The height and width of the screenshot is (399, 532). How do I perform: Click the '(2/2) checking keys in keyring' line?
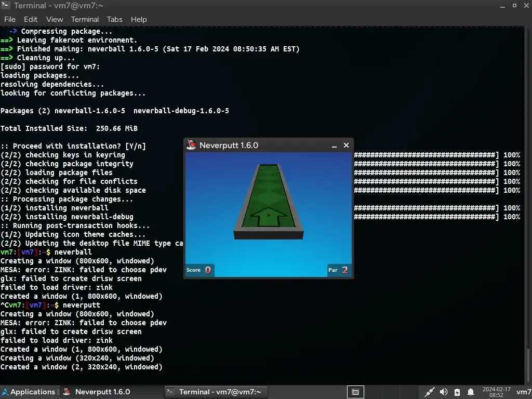63,155
